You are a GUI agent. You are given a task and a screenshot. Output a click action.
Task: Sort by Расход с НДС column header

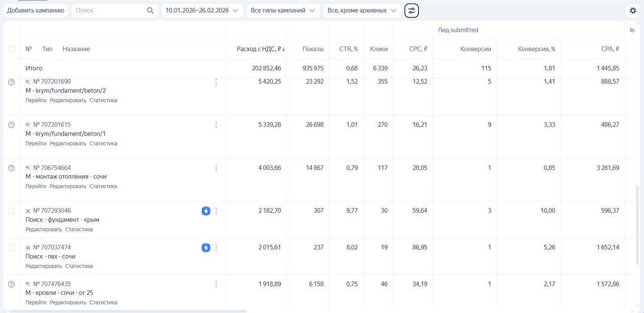point(261,49)
